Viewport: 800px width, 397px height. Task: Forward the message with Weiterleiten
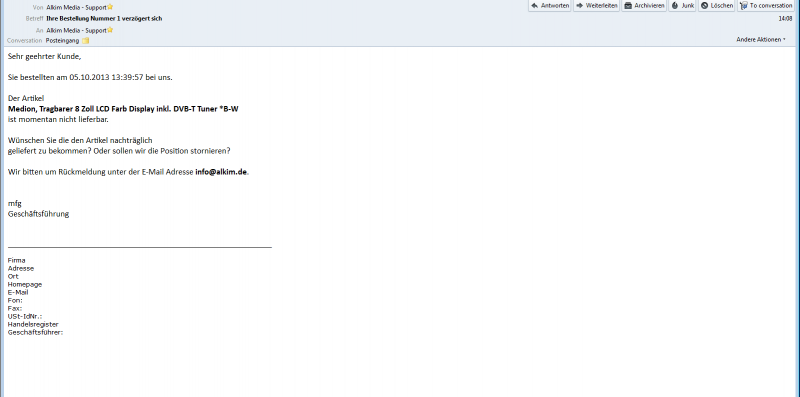coord(596,6)
